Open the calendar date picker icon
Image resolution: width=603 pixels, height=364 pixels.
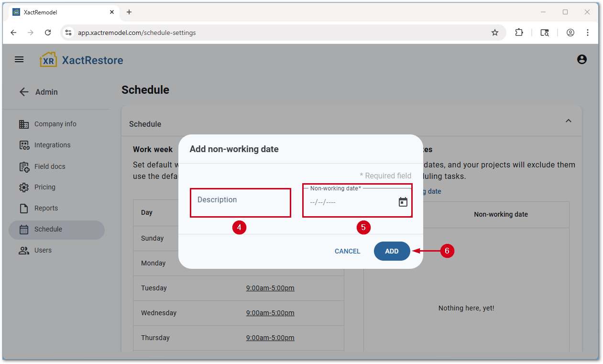(403, 202)
